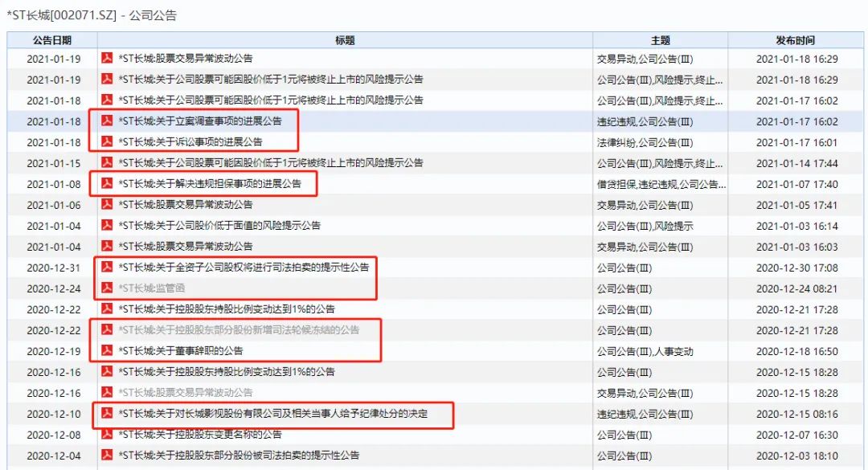Screen dimensions: 868x470
Task: Sort by the 发布时间 column header
Action: 796,40
